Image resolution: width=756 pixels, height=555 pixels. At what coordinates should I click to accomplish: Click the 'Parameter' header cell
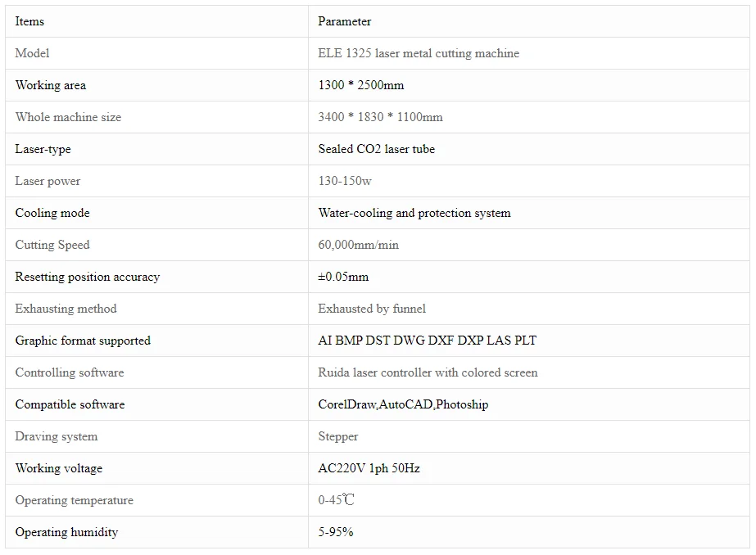tap(344, 21)
